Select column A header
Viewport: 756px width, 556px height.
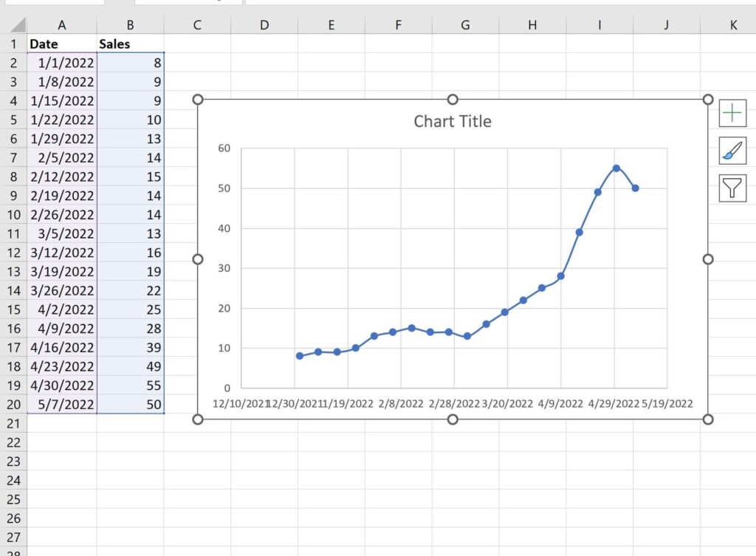click(62, 25)
